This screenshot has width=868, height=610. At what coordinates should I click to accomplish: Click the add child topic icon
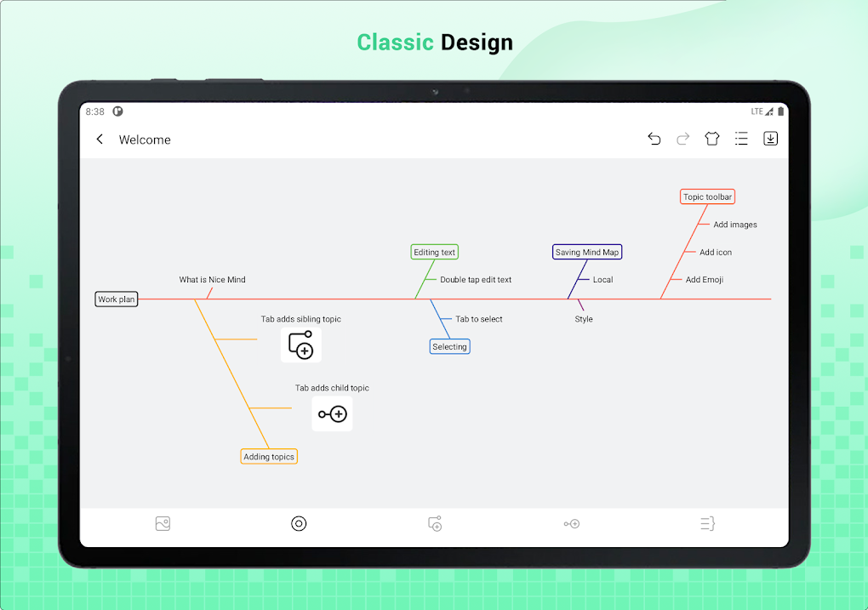[571, 523]
